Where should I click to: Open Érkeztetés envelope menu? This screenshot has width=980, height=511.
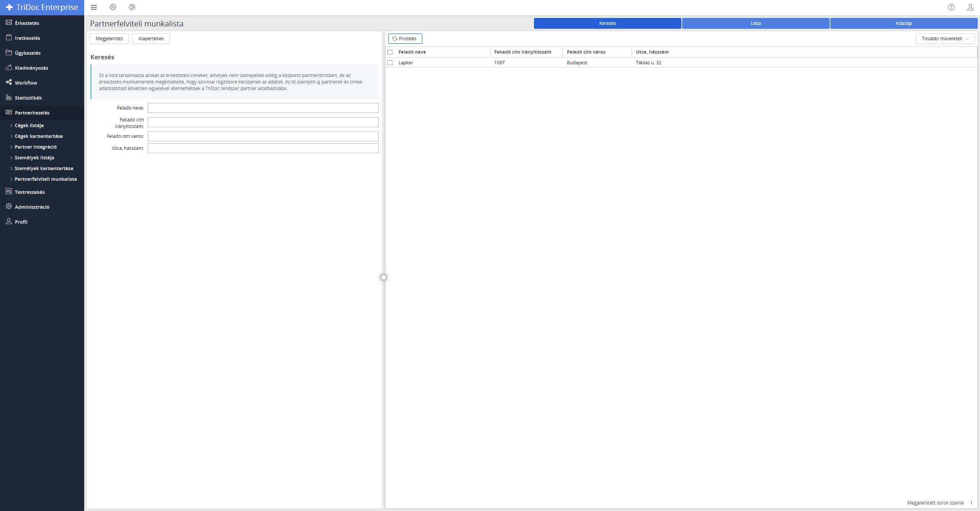[27, 23]
